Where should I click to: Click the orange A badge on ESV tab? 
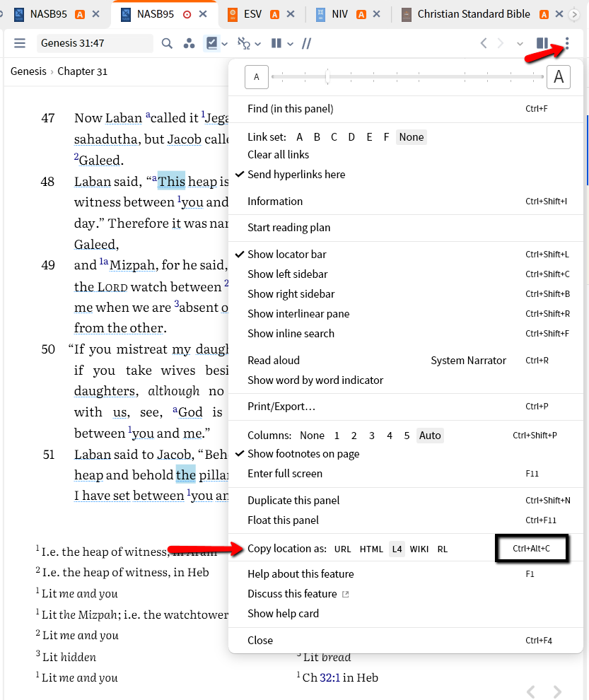(275, 15)
